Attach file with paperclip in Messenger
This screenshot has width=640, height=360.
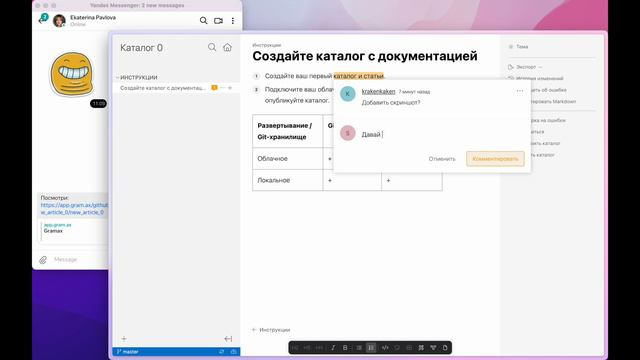tap(43, 260)
